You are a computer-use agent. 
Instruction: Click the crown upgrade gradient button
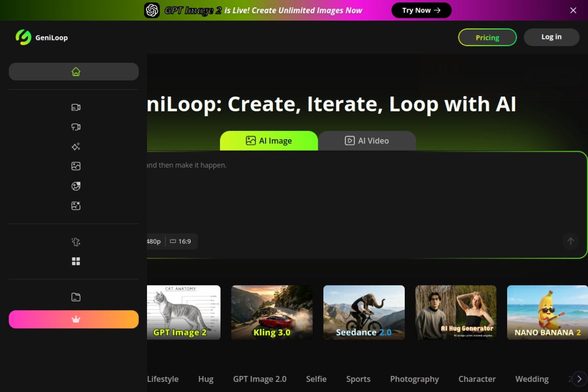(x=73, y=319)
